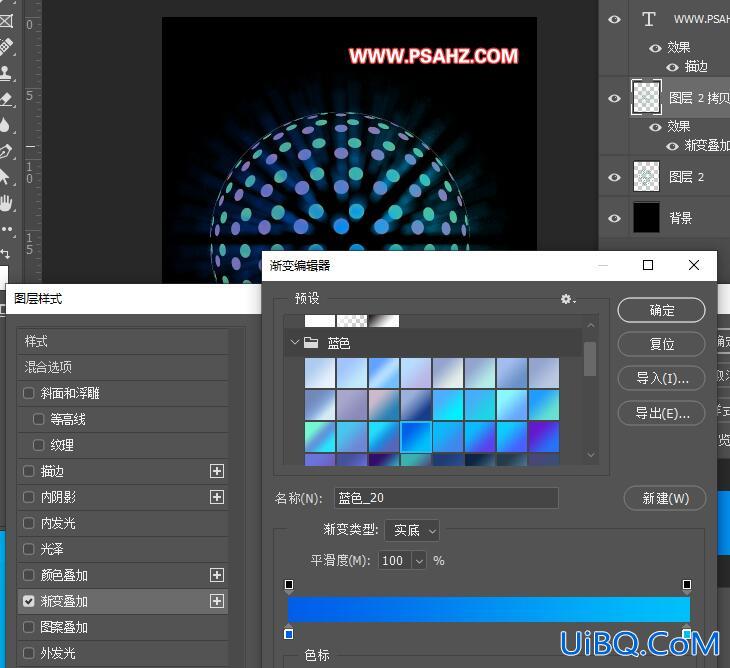Click the 新建(W) button
The width and height of the screenshot is (730, 668).
click(x=665, y=498)
